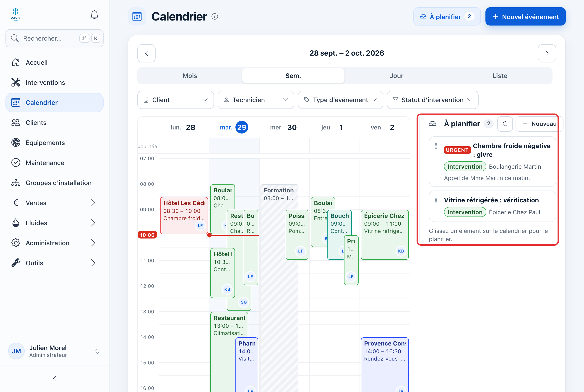Screen dimensions: 584x392
Task: Open Épicerie Chez 09:00 – 11:00 event
Action: coord(385,235)
